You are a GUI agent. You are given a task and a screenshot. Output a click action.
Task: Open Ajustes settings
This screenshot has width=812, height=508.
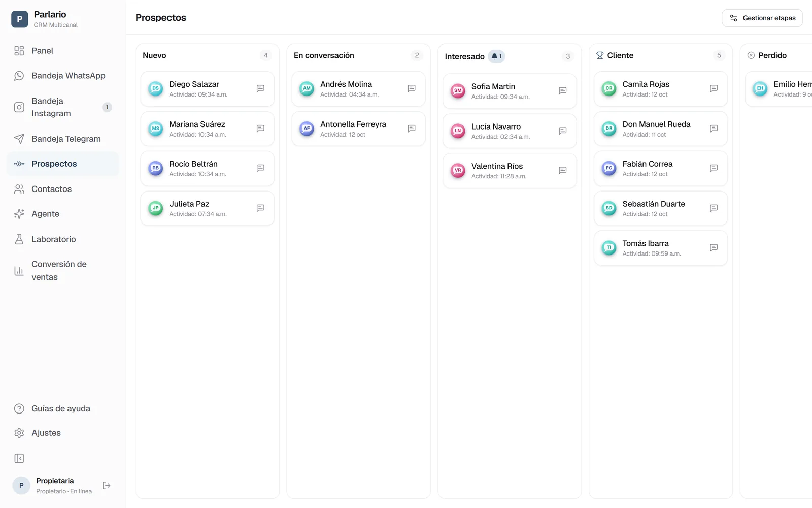(63, 433)
